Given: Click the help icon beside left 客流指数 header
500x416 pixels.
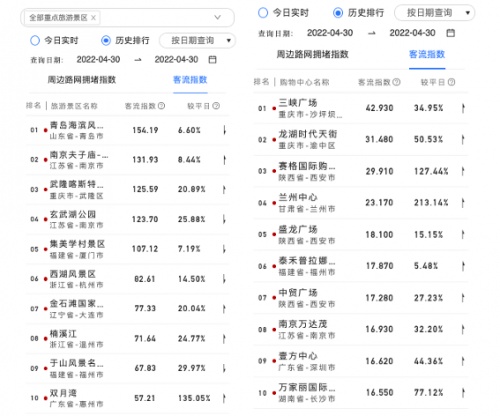Looking at the screenshot, I should 161,106.
